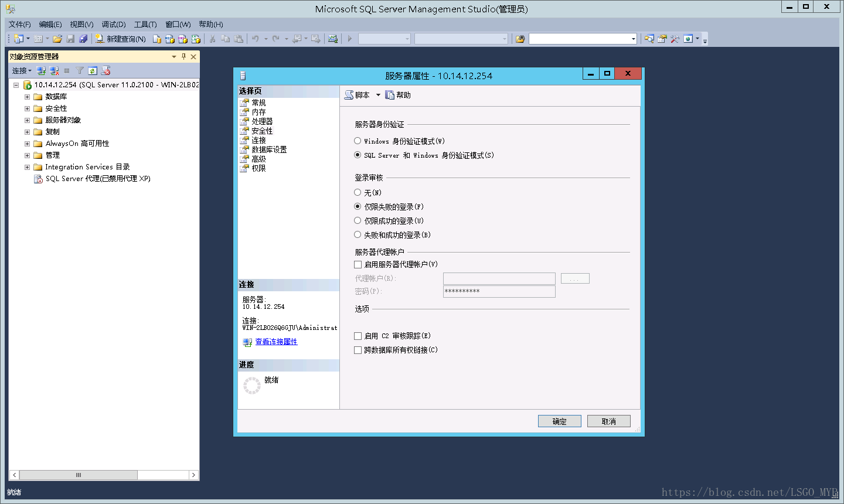Click Disconnect icon in Object Explorer
Image resolution: width=844 pixels, height=504 pixels.
54,70
